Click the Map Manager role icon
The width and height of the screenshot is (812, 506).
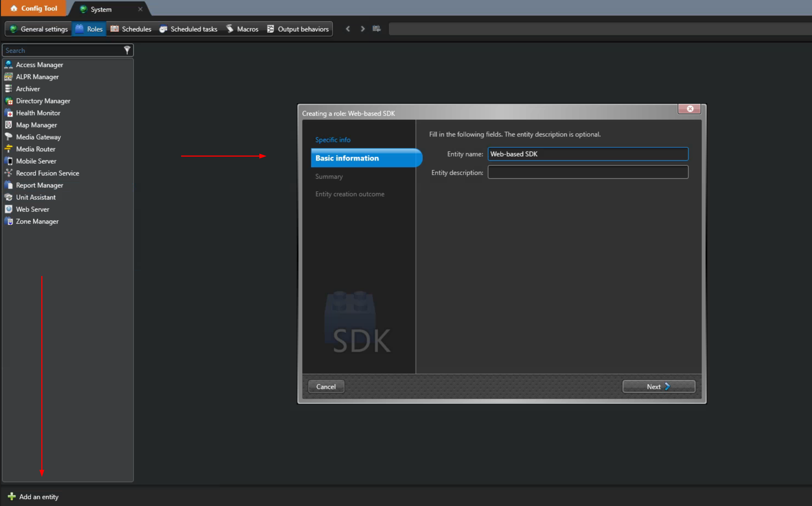(9, 125)
